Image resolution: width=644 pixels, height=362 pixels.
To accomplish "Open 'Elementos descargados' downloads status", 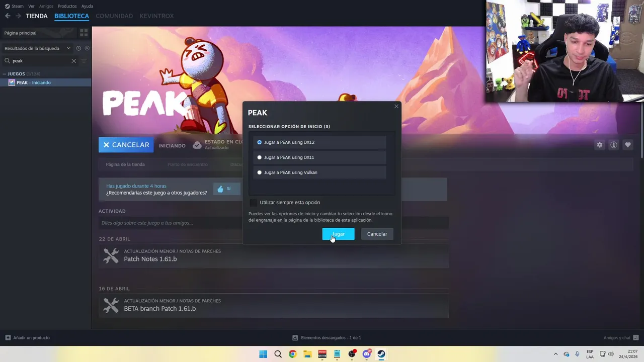I will [327, 338].
